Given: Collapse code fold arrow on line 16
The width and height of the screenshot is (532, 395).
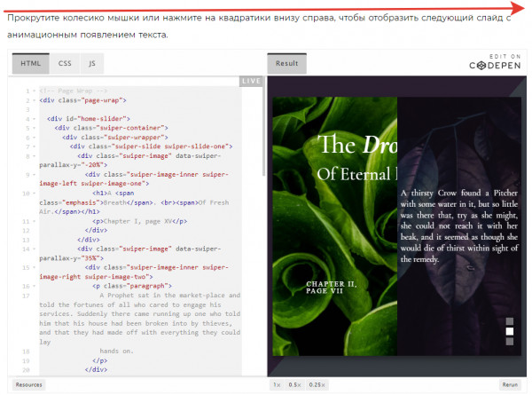Looking at the screenshot, I should click(34, 287).
